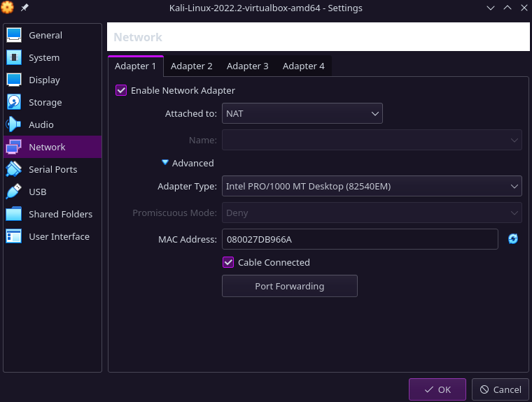This screenshot has width=532, height=402.
Task: Close the Settings window
Action: pos(524,8)
